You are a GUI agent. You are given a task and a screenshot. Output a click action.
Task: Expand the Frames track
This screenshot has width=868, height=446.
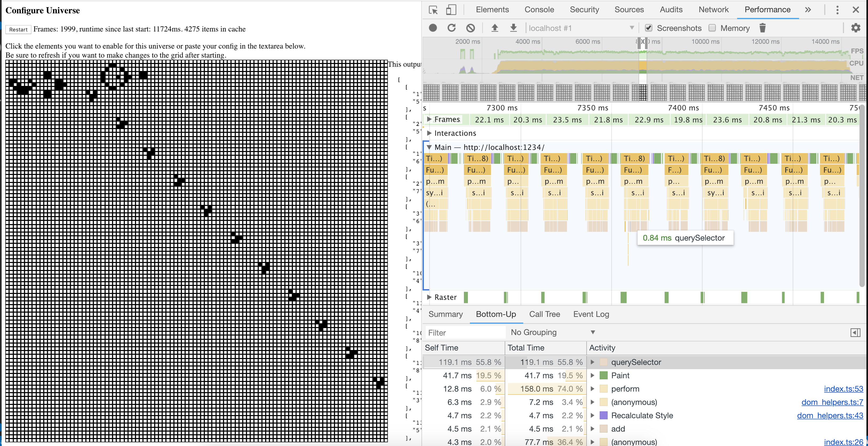429,119
